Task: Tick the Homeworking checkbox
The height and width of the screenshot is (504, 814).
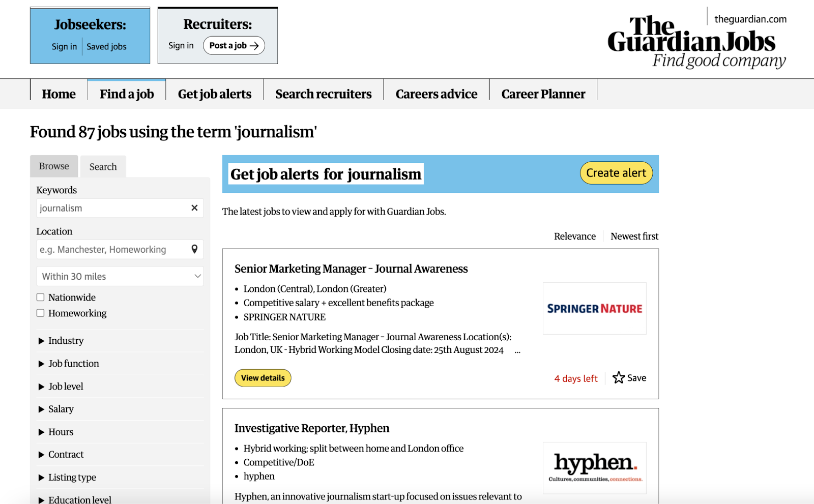Action: (x=40, y=313)
